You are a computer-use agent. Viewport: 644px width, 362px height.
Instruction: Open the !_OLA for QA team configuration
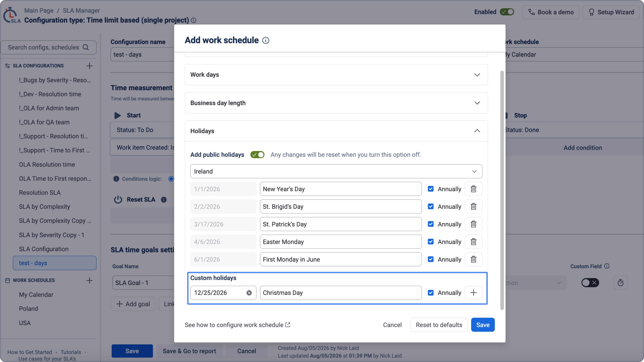coord(44,122)
